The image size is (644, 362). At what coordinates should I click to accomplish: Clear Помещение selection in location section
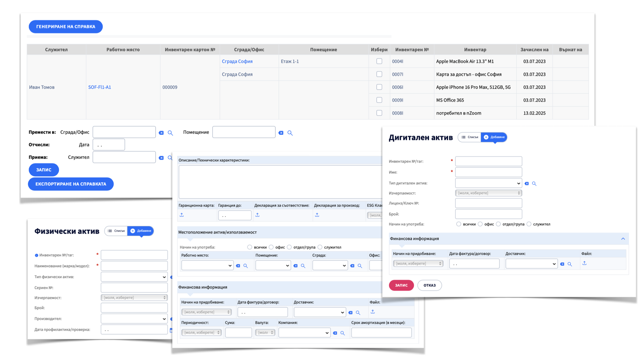[x=296, y=266]
